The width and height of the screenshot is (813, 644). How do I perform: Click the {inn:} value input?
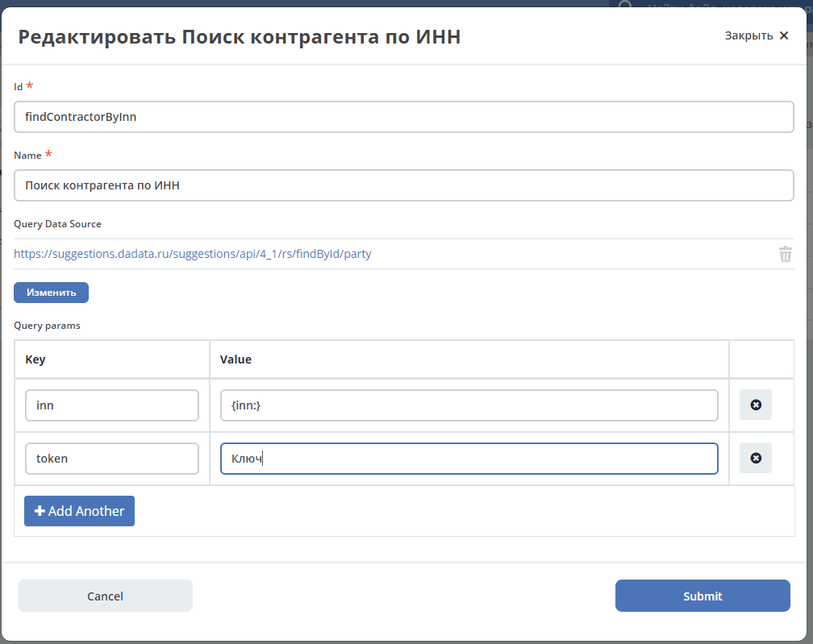coord(469,405)
